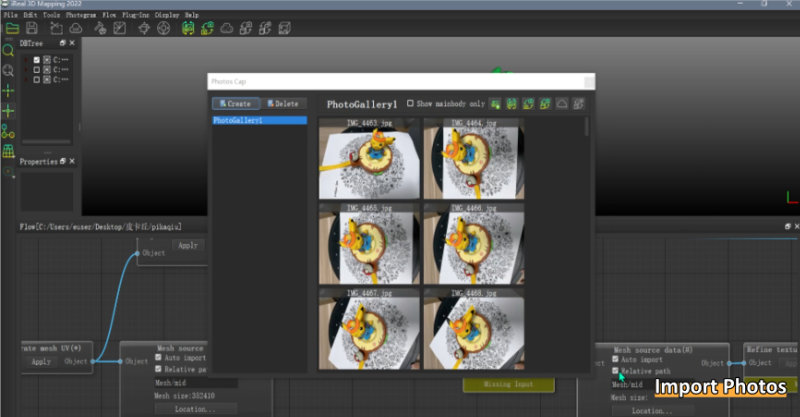The height and width of the screenshot is (417, 800).
Task: Click the last gray cube icon in main toolbar
Action: tap(284, 28)
